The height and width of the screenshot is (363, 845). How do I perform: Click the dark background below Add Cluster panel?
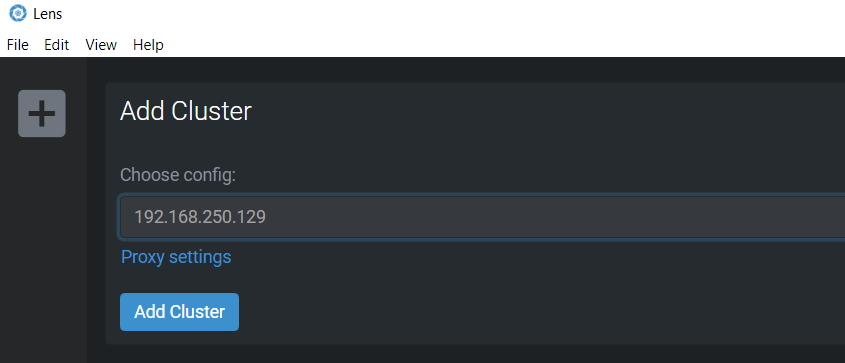coord(463,354)
